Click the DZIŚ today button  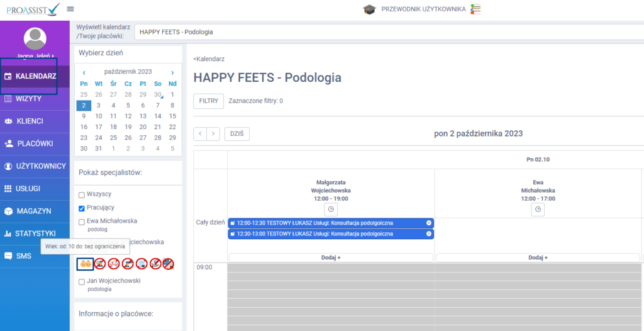(x=237, y=133)
